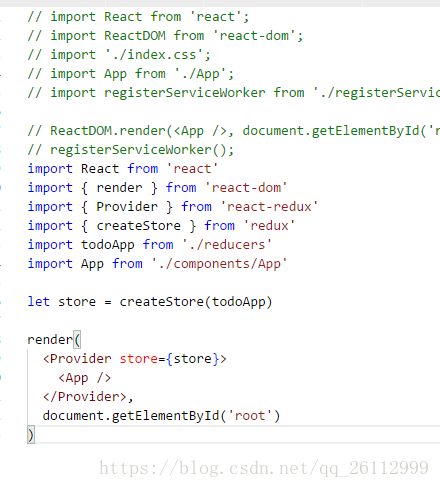The image size is (440, 488).
Task: Click the commented "// import ReactDOM from 'react-dom';" line
Action: 165,36
